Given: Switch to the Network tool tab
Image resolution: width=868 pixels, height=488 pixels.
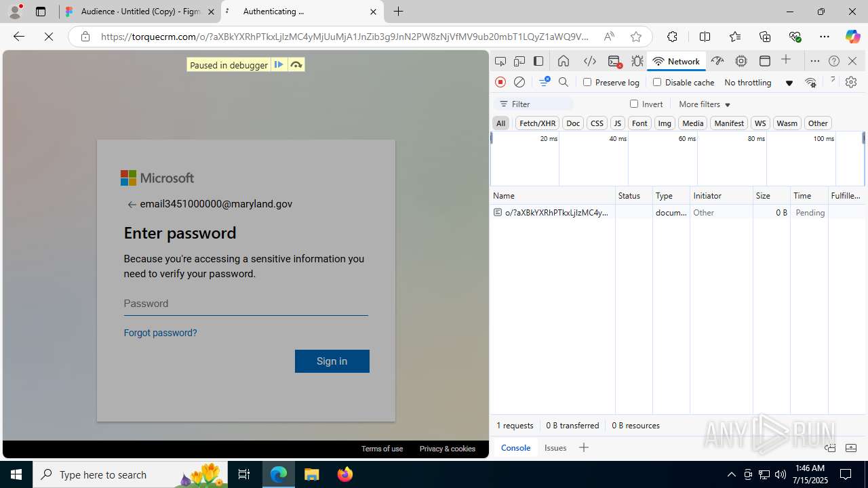Looking at the screenshot, I should tap(676, 61).
